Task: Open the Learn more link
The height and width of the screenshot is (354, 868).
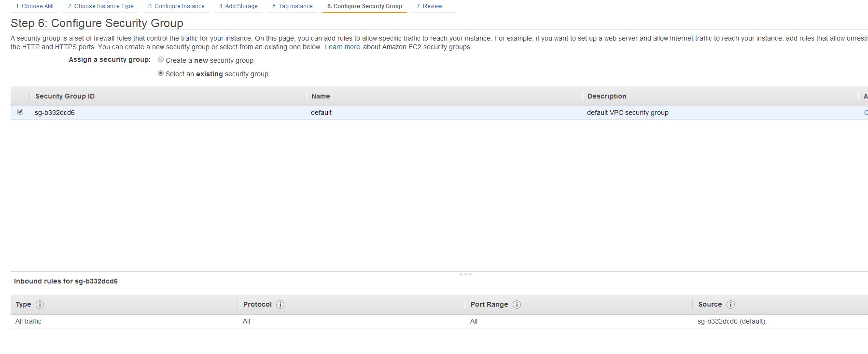Action: (x=342, y=47)
